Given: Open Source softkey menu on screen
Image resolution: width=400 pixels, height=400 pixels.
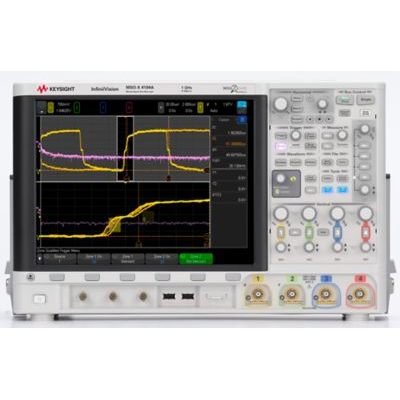Looking at the screenshot, I should tap(60, 259).
